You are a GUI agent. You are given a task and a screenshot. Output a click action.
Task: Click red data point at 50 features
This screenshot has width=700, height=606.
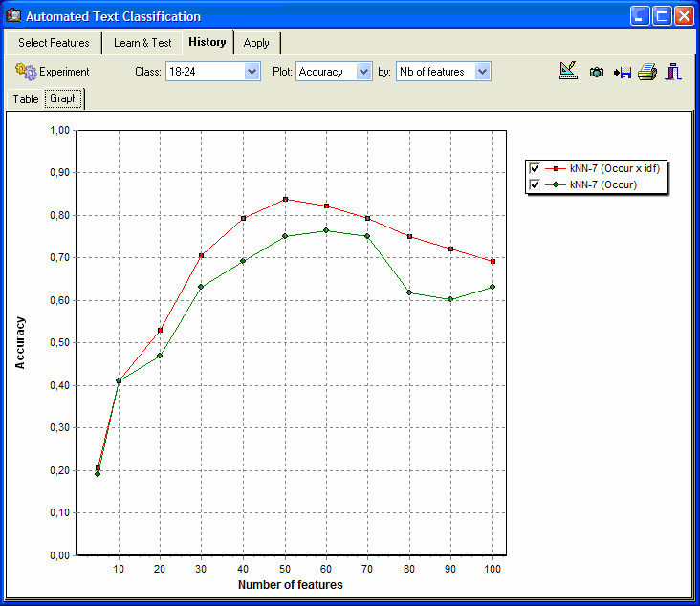285,200
